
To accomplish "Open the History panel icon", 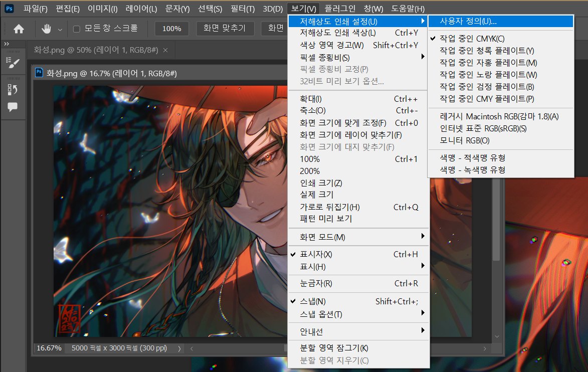I will pyautogui.click(x=13, y=89).
